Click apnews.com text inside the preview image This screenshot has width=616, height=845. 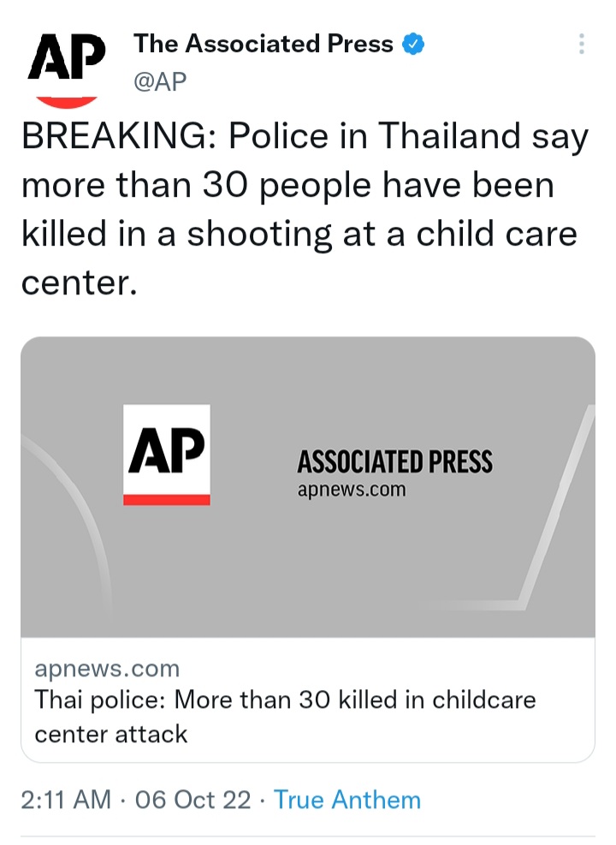(352, 491)
